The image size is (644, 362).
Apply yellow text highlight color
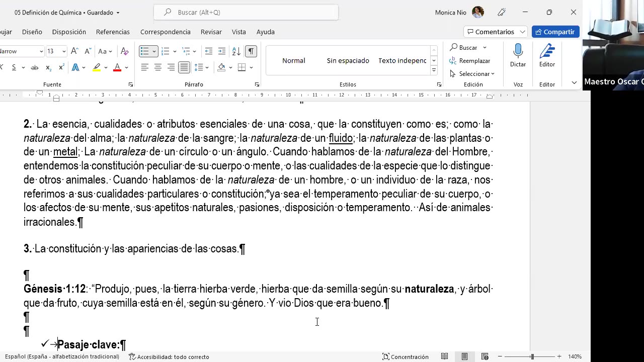point(97,67)
